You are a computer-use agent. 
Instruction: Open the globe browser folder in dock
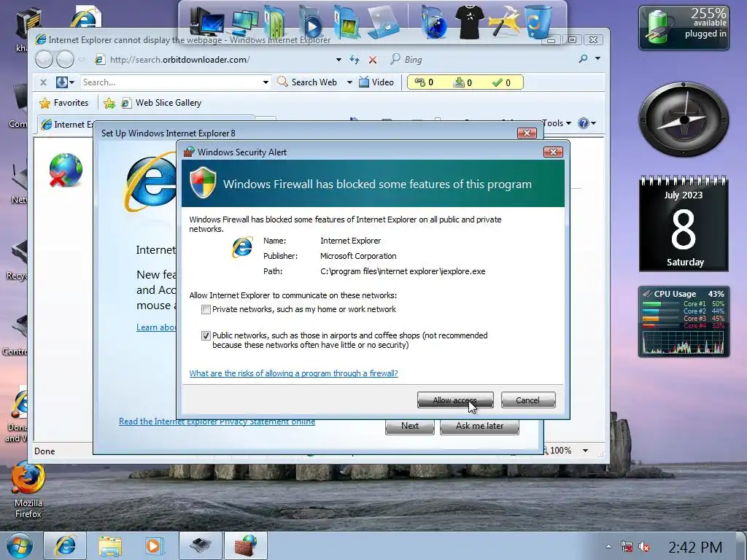pyautogui.click(x=434, y=22)
